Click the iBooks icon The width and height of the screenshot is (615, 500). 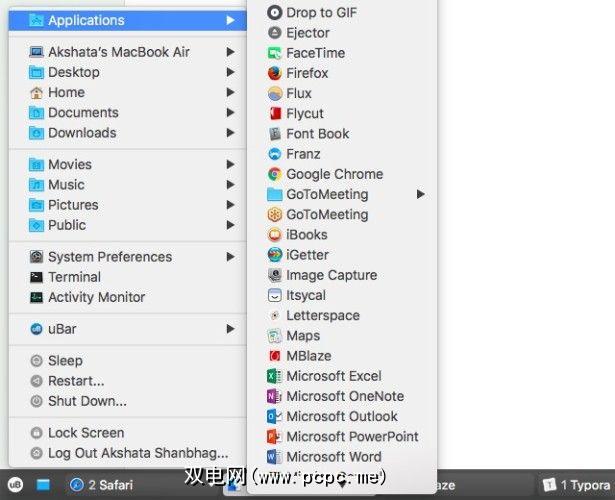pyautogui.click(x=275, y=235)
